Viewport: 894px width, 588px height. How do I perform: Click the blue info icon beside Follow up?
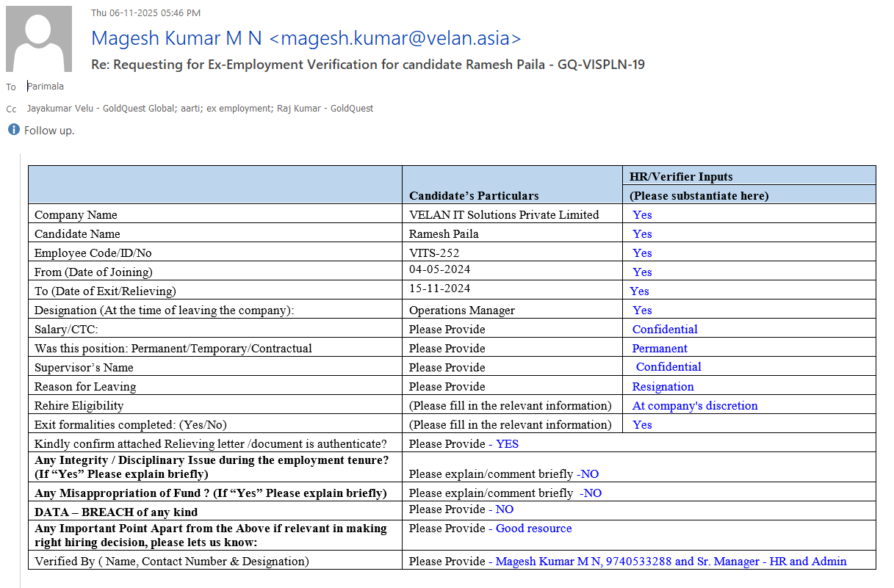coord(13,130)
